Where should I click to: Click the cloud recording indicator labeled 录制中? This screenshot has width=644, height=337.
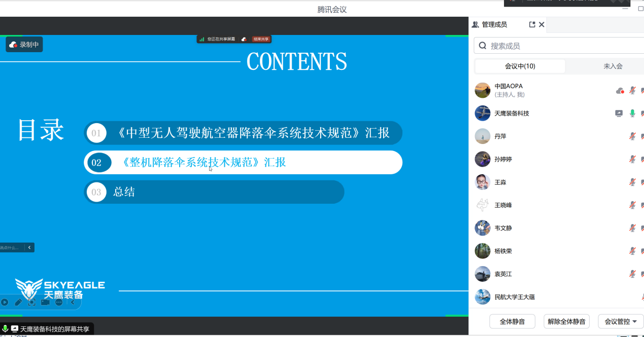click(24, 45)
